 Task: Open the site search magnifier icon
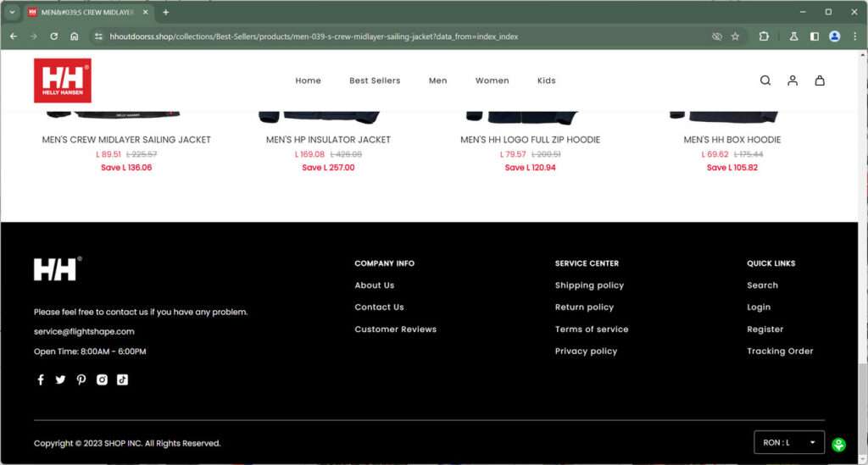pyautogui.click(x=765, y=80)
